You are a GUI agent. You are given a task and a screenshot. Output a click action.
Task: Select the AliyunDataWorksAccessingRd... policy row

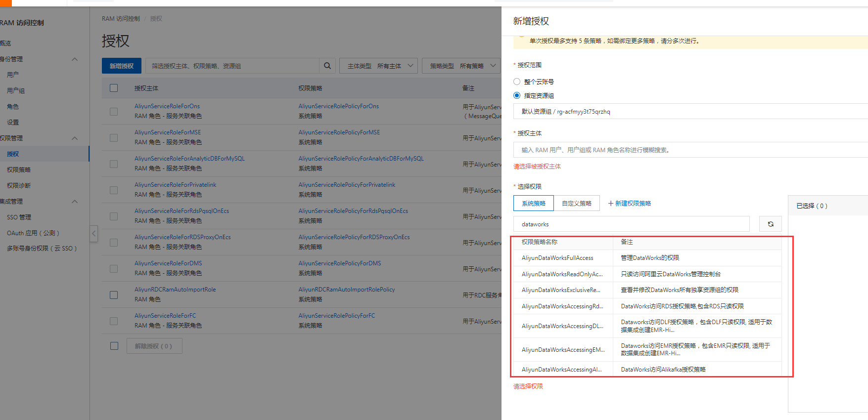tap(647, 306)
